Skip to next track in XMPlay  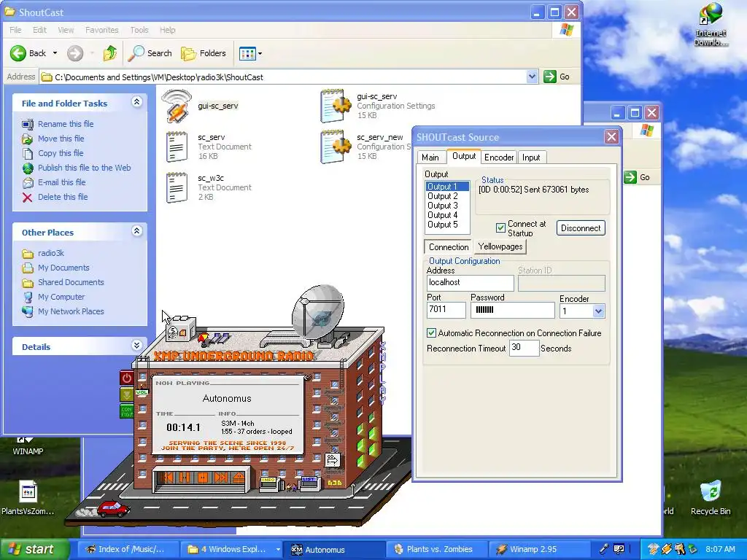click(x=221, y=477)
